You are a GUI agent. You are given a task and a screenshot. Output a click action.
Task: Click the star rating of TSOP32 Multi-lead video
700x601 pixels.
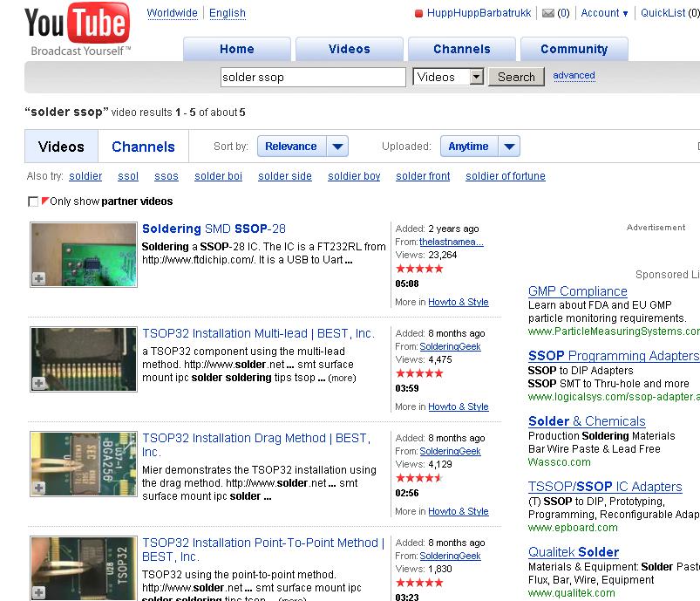[x=419, y=373]
